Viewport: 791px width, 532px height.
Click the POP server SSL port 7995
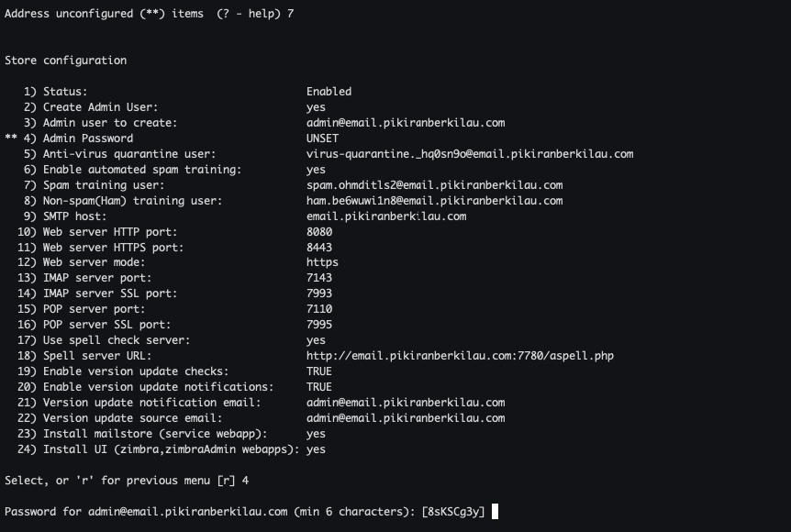pyautogui.click(x=319, y=325)
